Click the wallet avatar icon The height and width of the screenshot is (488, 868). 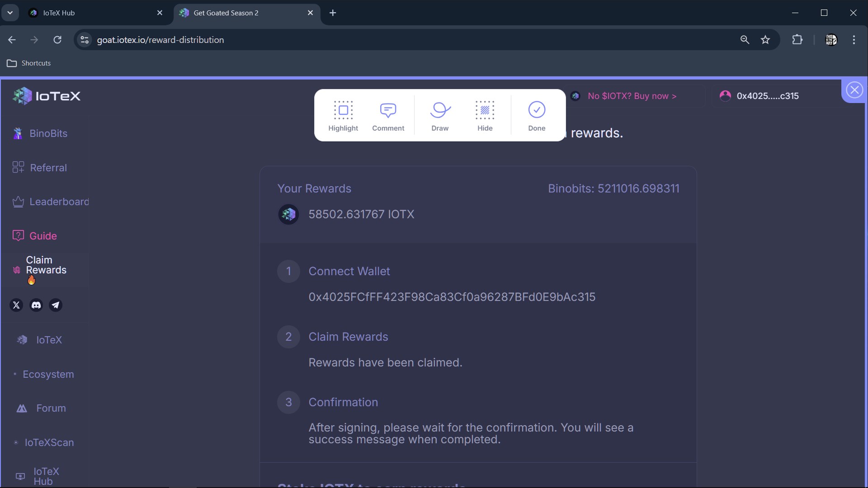(725, 96)
